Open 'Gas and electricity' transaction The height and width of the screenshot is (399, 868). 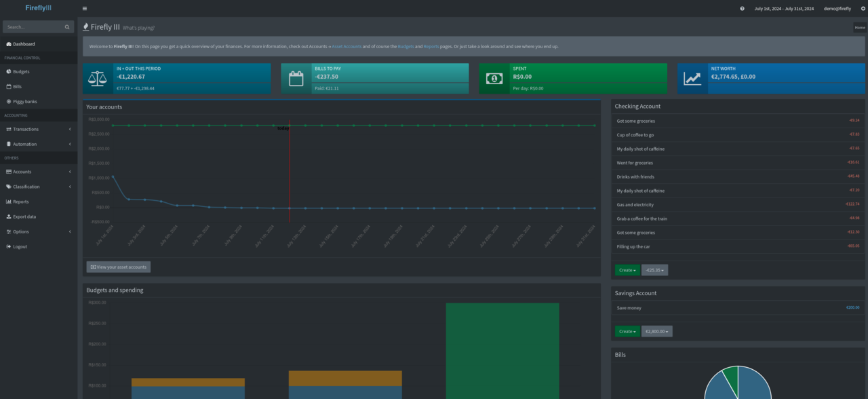635,204
